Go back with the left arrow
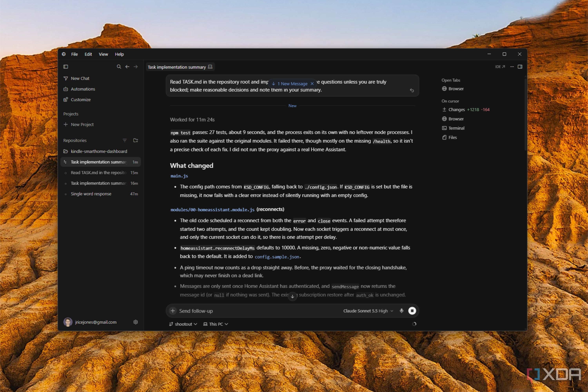 [127, 67]
